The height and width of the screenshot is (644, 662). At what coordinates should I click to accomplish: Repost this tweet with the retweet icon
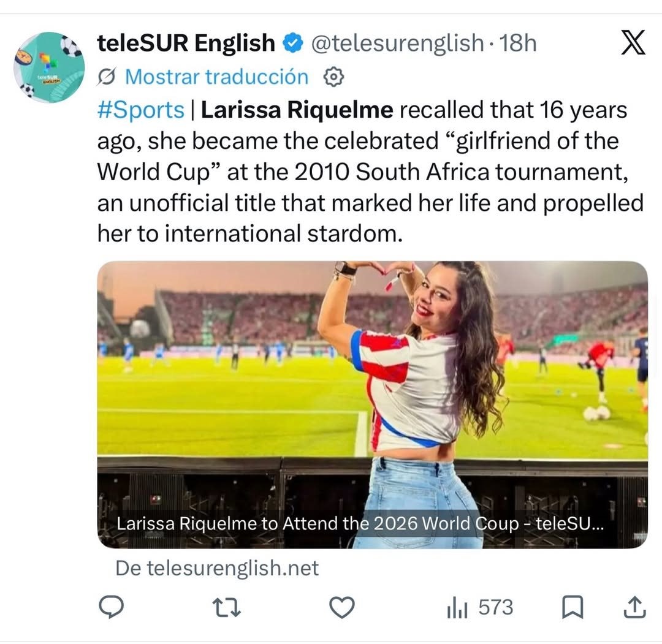(226, 607)
